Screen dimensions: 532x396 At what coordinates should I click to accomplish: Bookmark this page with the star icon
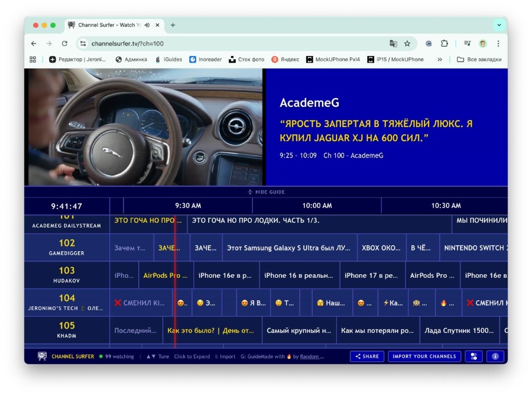click(407, 44)
